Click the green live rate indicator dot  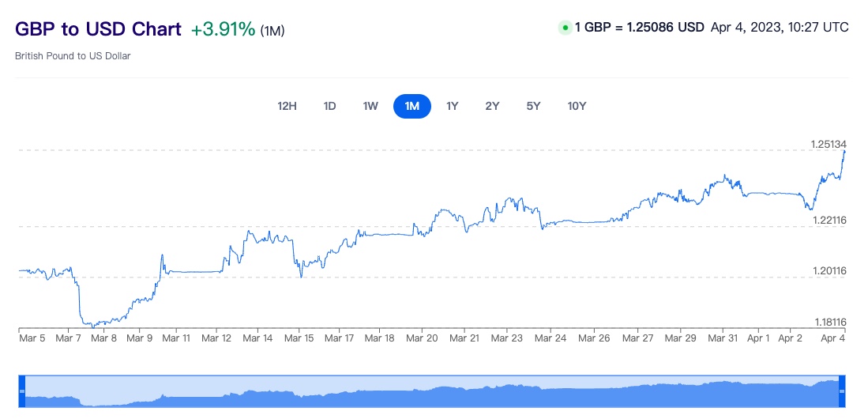[565, 28]
